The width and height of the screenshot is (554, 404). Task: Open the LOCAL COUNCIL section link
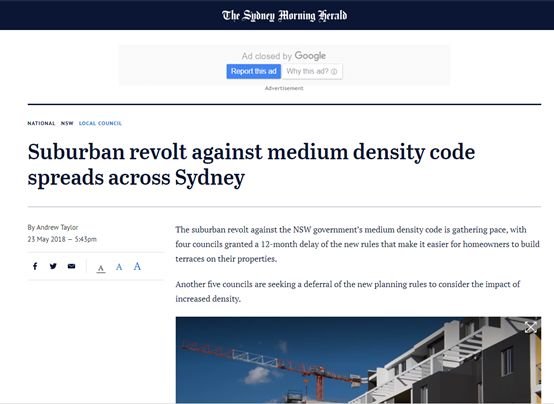pyautogui.click(x=100, y=123)
